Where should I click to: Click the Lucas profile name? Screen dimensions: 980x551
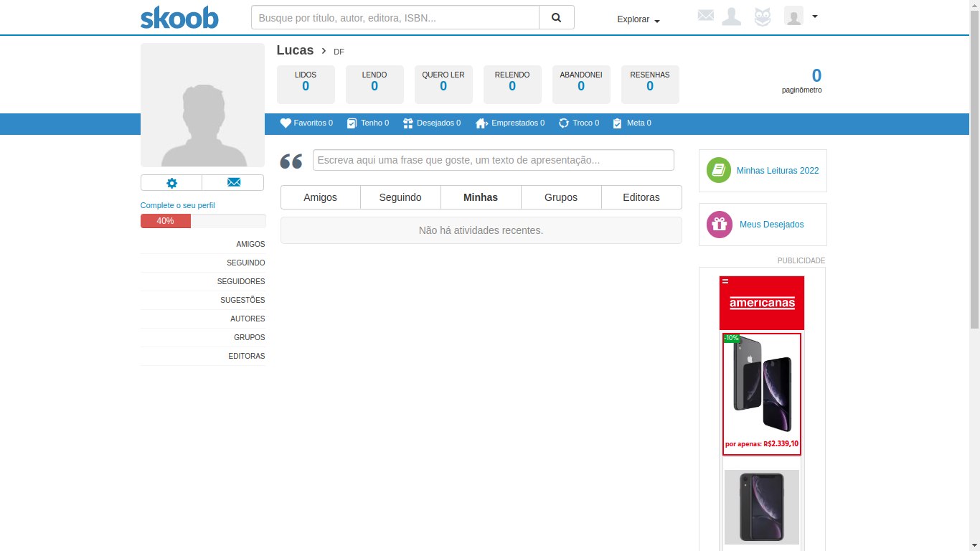click(295, 50)
